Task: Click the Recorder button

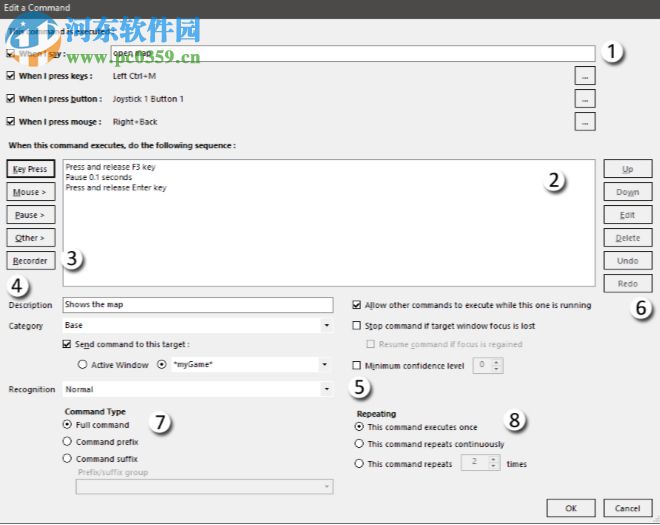Action: [30, 261]
